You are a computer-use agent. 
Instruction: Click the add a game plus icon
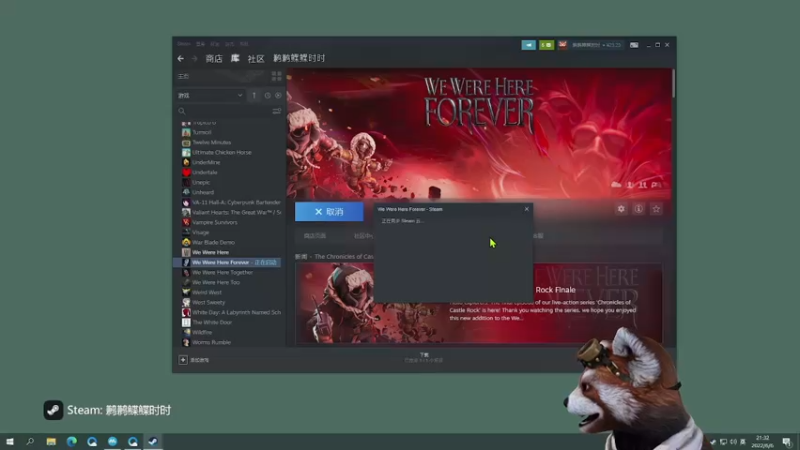(x=183, y=360)
